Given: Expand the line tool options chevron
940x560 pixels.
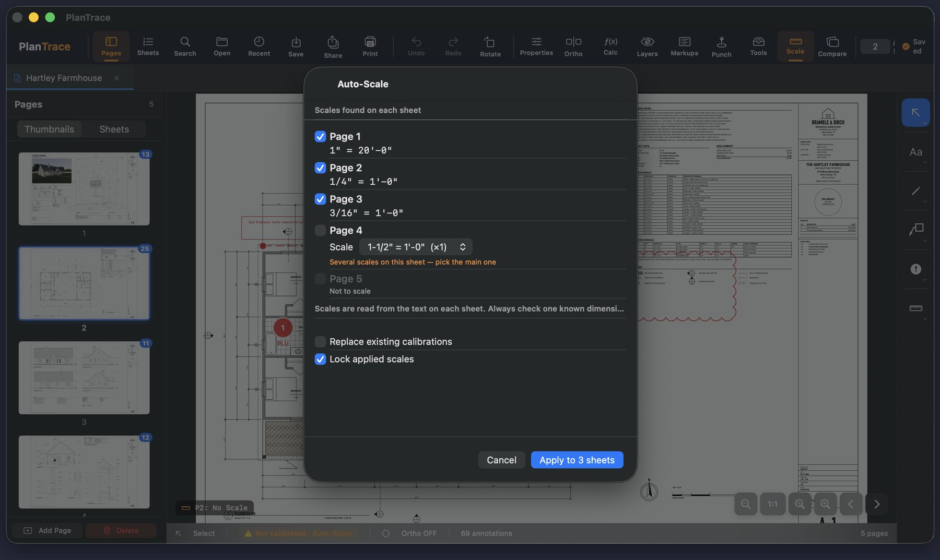Looking at the screenshot, I should point(925,201).
